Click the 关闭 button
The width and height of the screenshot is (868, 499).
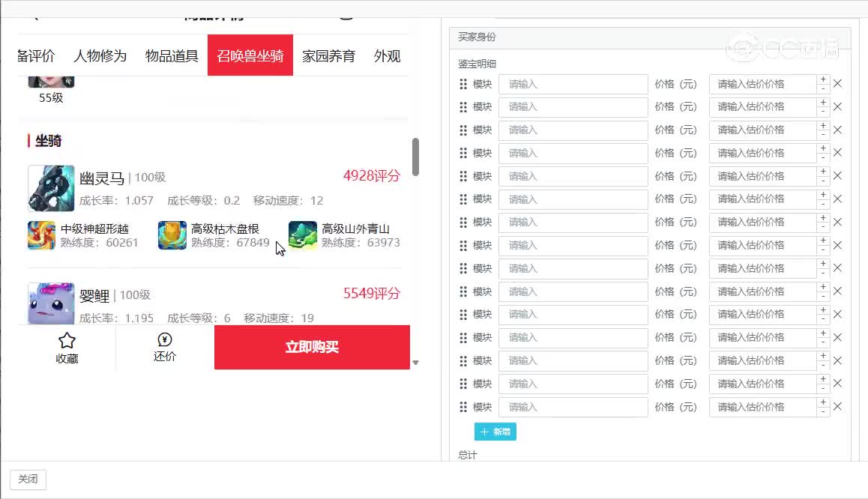(x=28, y=480)
